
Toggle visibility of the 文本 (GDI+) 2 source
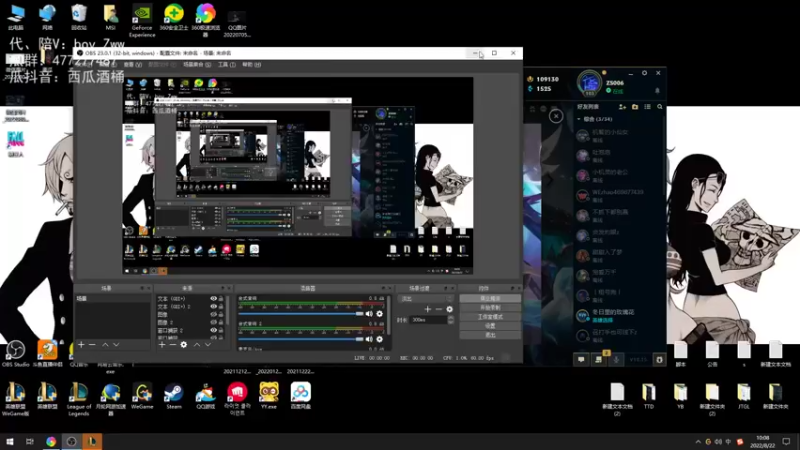coord(214,307)
